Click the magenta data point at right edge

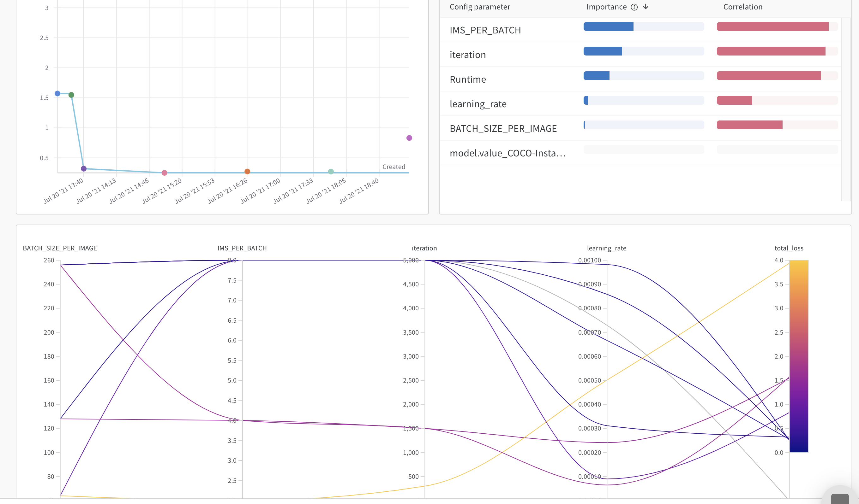pos(409,138)
